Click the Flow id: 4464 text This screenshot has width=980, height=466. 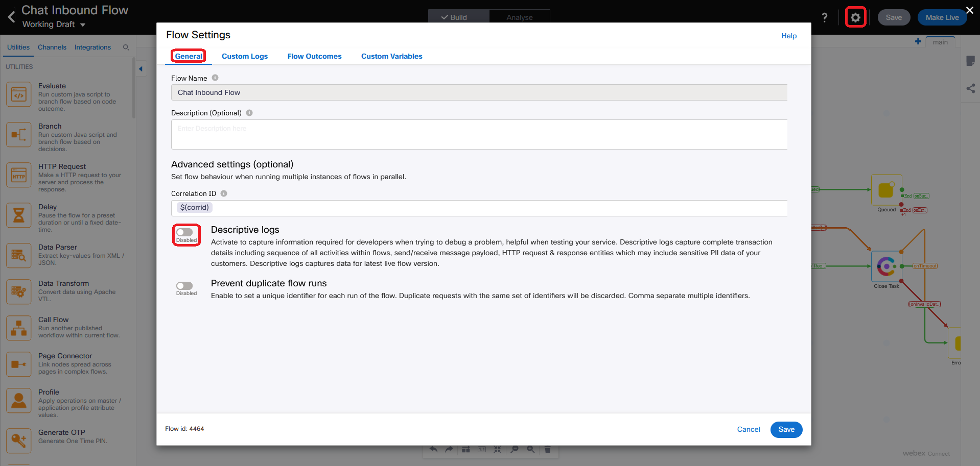[x=184, y=429]
